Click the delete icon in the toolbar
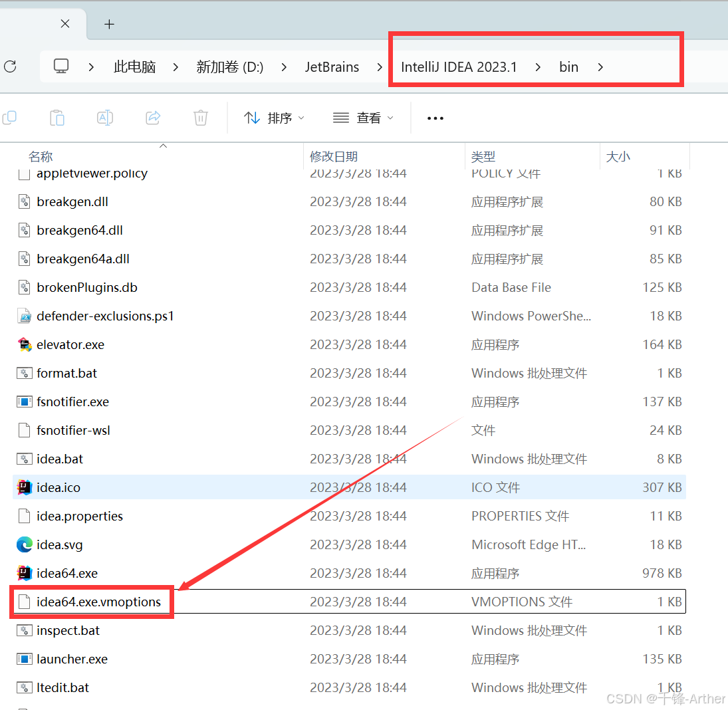This screenshot has width=728, height=710. [x=200, y=118]
